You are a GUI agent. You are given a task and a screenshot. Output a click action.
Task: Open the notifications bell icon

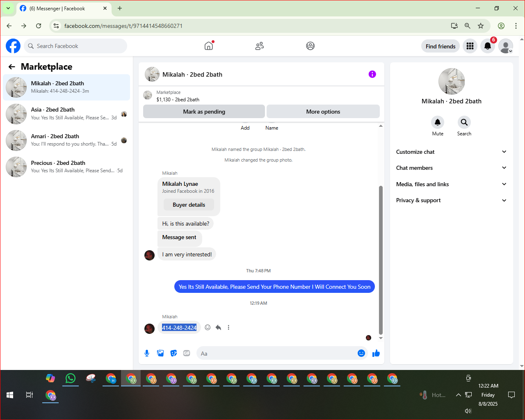[488, 46]
